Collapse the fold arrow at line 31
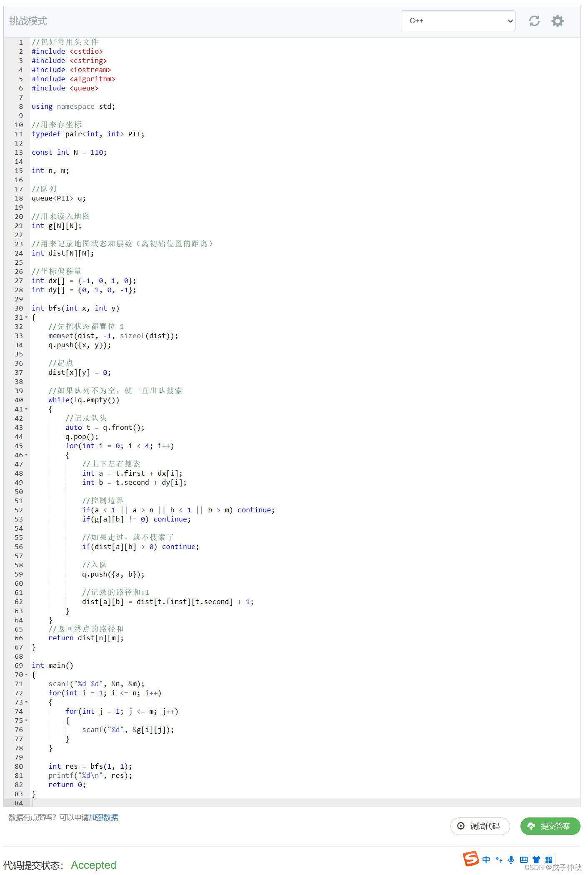This screenshot has width=588, height=875. coord(26,318)
